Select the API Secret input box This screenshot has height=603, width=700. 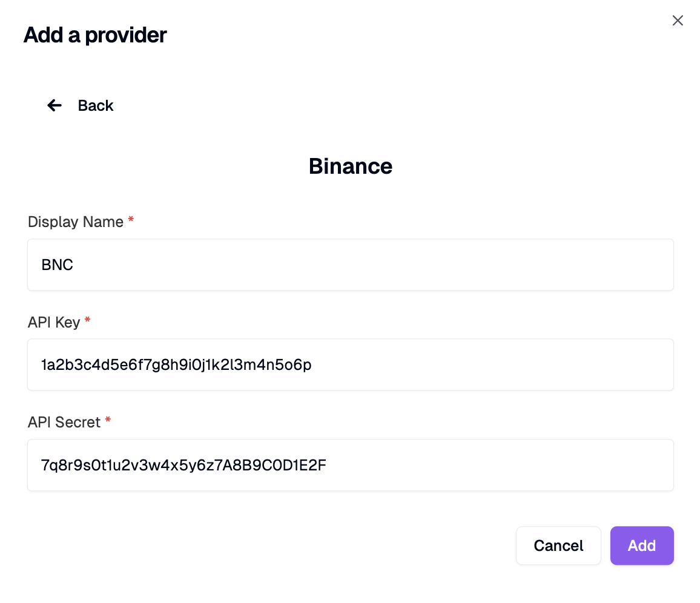(x=351, y=465)
